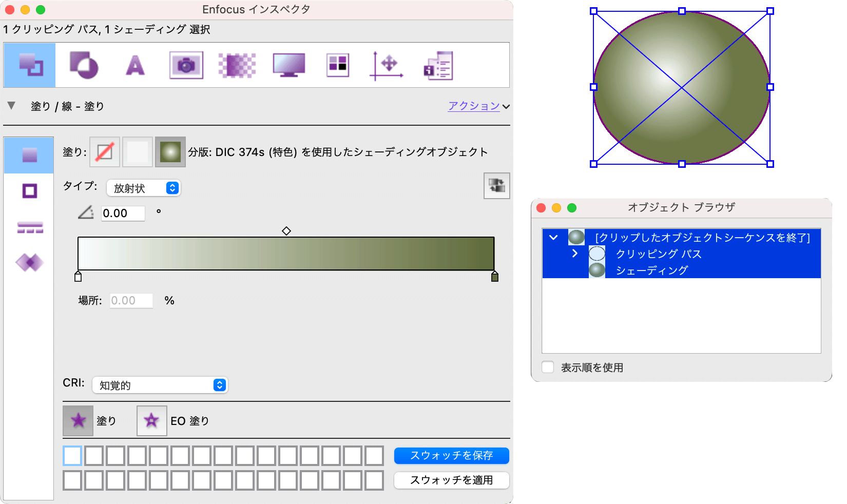
Task: Click the gradient midpoint diamond marker
Action: pos(286,231)
